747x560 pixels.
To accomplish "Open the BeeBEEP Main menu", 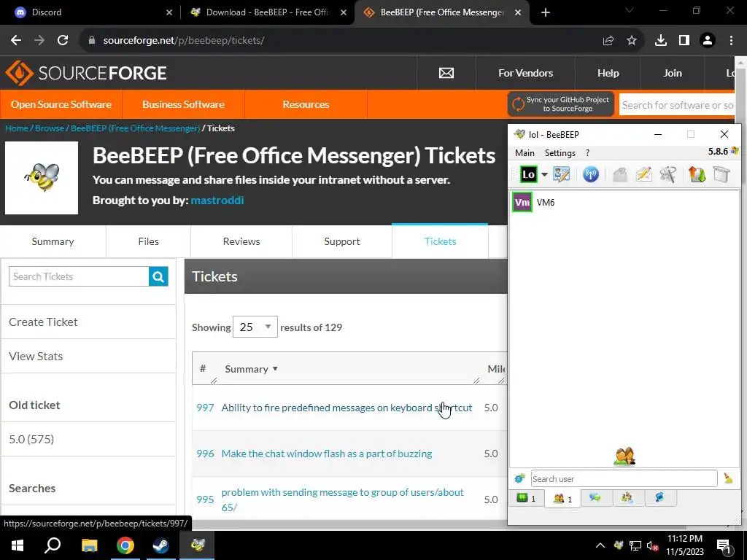I will [x=525, y=153].
